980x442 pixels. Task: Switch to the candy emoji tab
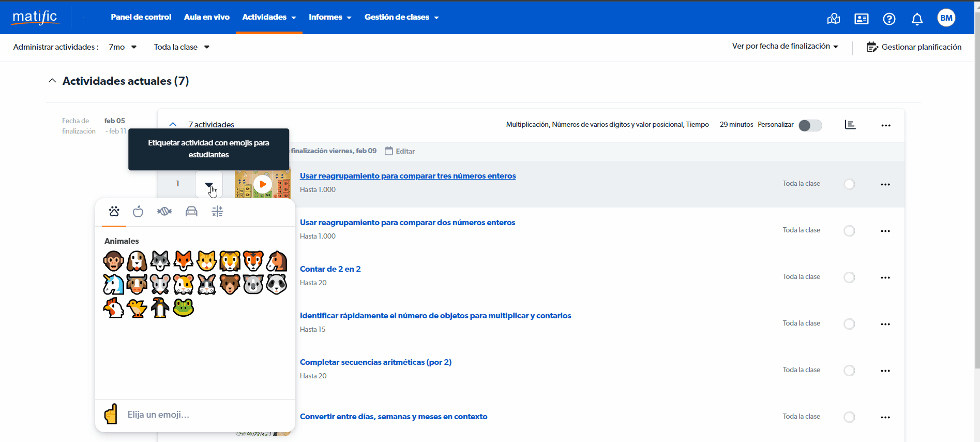(x=164, y=211)
